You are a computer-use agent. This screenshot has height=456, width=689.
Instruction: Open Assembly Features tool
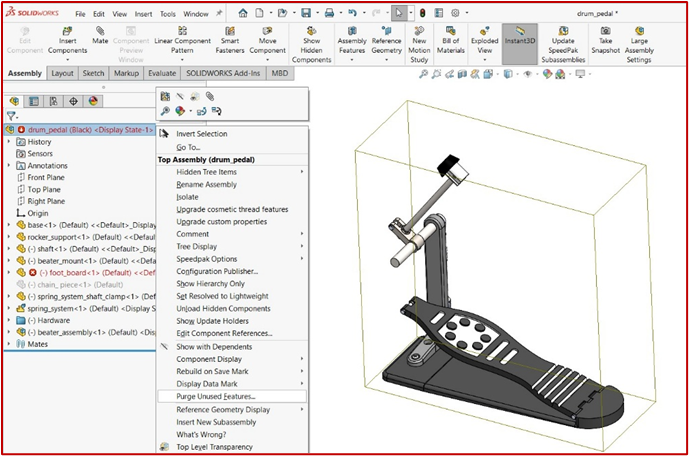pos(352,40)
